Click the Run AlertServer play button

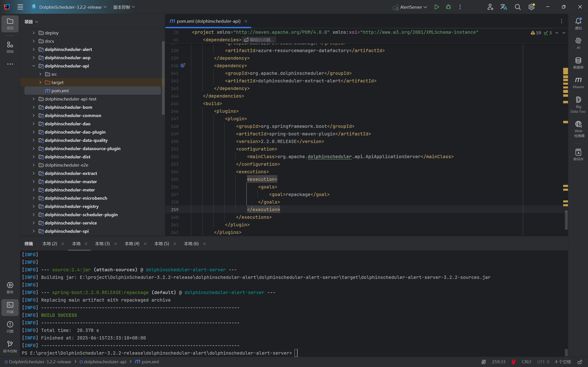pos(437,7)
